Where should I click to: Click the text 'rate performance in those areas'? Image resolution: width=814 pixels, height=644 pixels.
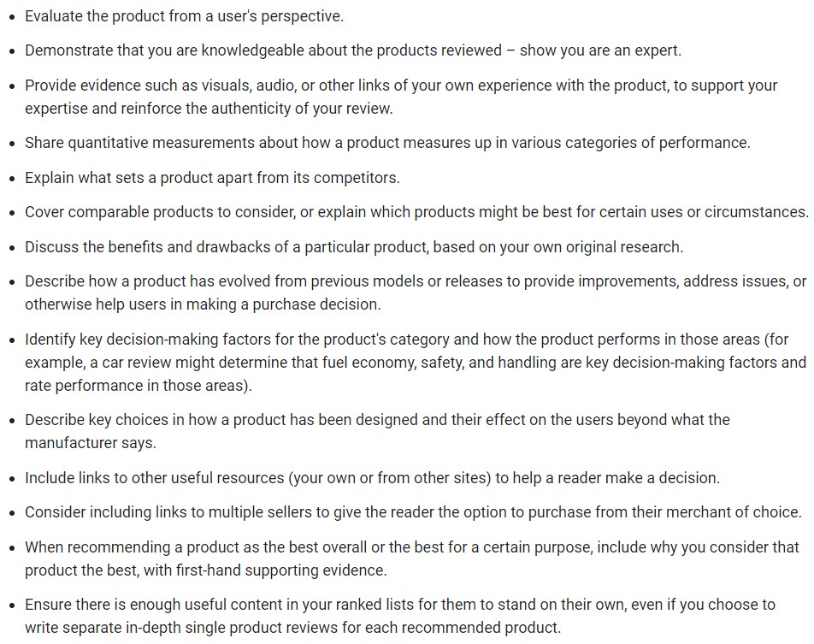137,385
